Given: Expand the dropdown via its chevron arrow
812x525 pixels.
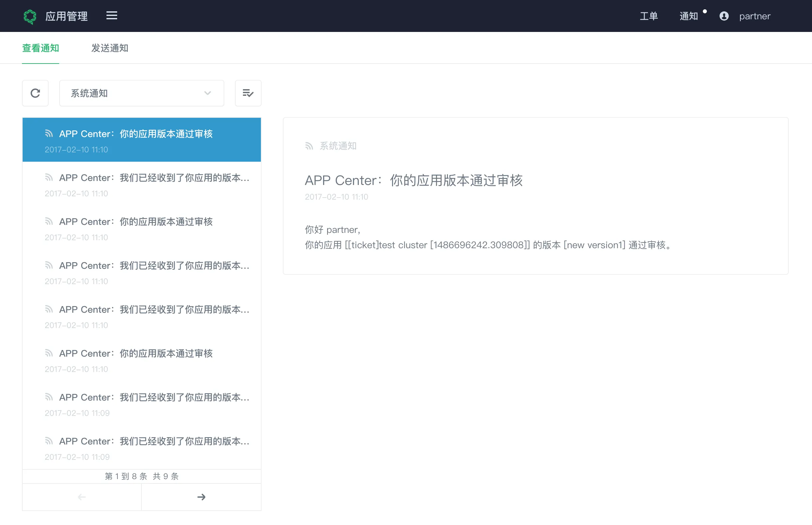Looking at the screenshot, I should pyautogui.click(x=207, y=93).
